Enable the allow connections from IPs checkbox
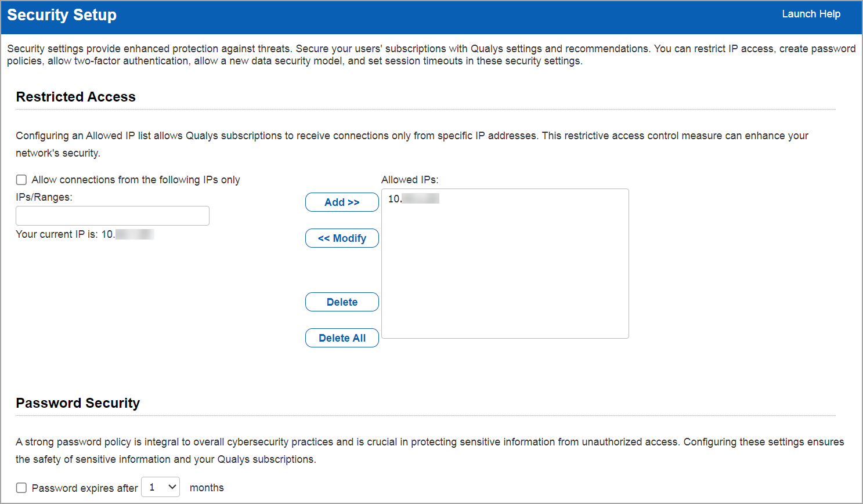This screenshot has height=504, width=863. [21, 180]
